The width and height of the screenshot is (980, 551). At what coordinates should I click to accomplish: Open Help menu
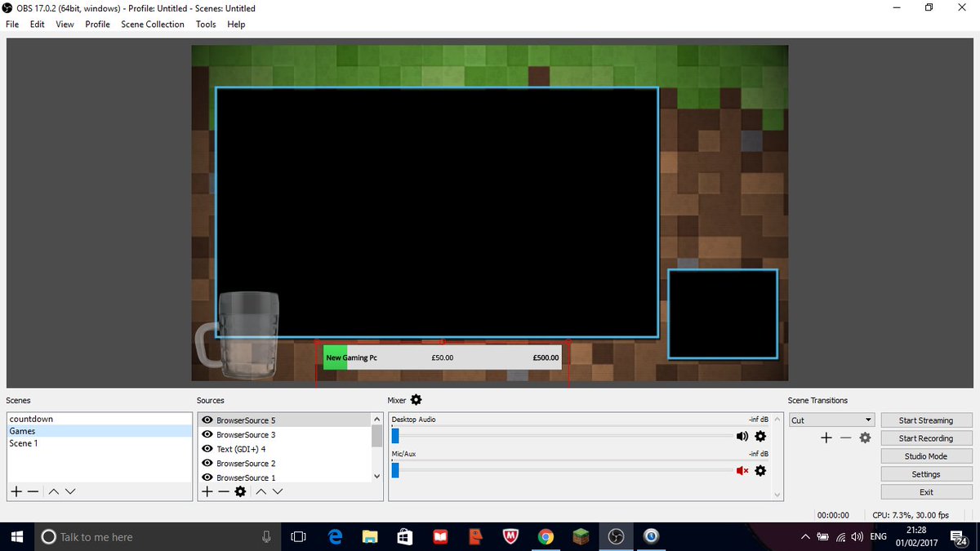[x=236, y=24]
